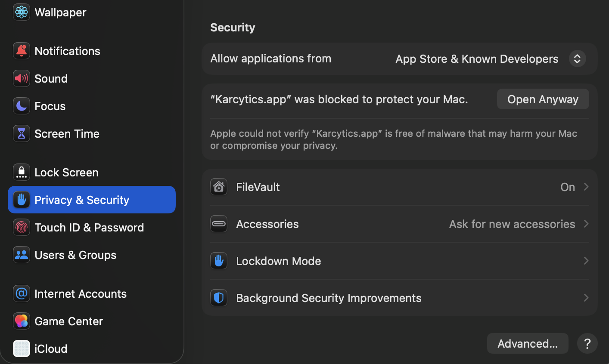This screenshot has height=364, width=609.
Task: Open Lockdown Mode details via its chevron
Action: [586, 261]
